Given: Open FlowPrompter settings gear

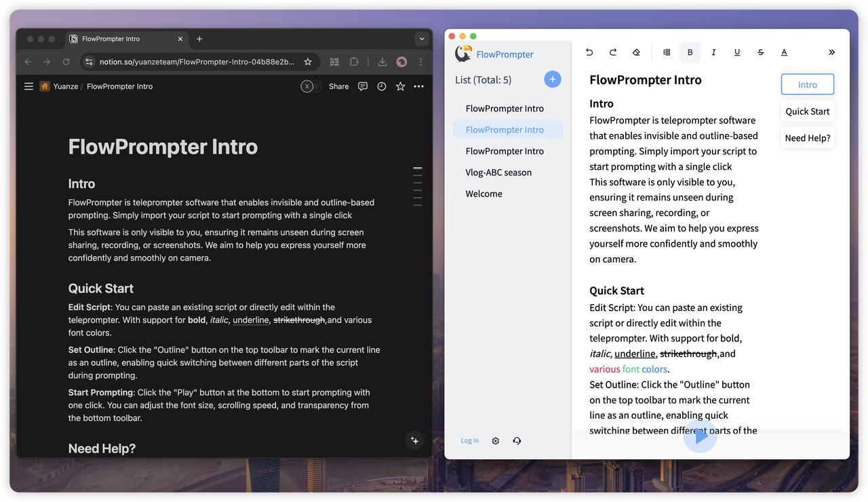Looking at the screenshot, I should point(496,441).
